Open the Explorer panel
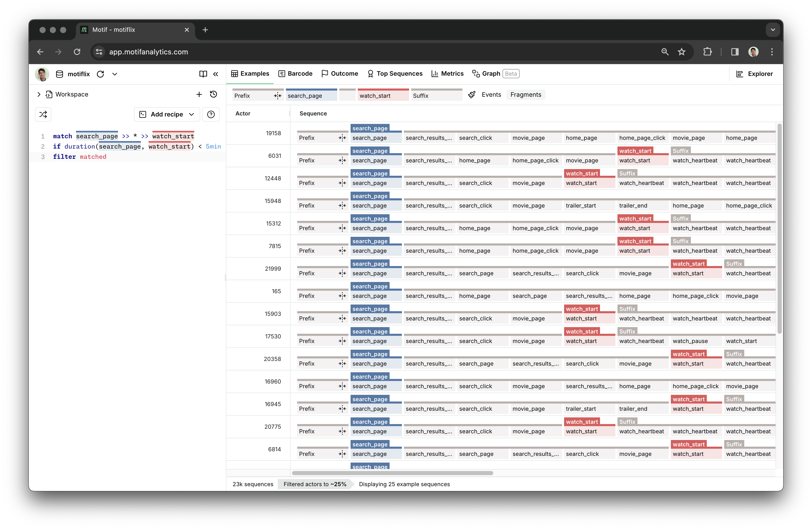Viewport: 812px width, 529px height. coord(754,74)
